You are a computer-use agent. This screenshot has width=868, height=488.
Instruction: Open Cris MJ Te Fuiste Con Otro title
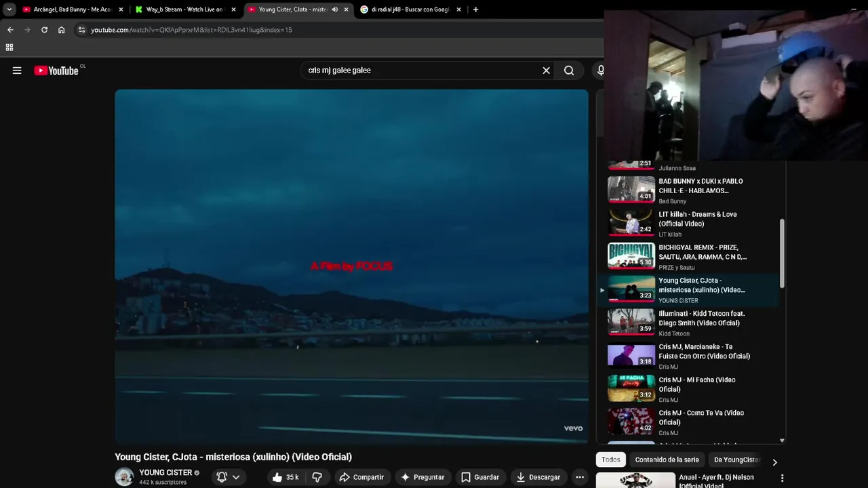click(704, 351)
